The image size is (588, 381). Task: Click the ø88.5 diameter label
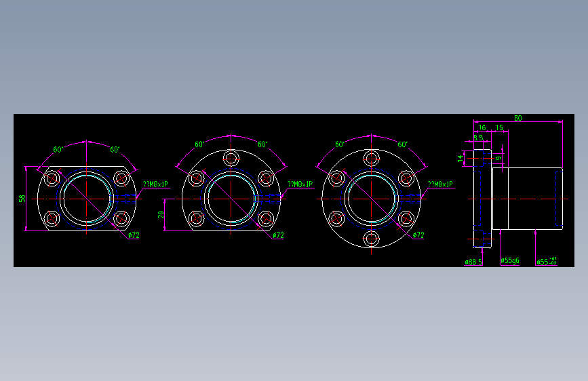[473, 262]
